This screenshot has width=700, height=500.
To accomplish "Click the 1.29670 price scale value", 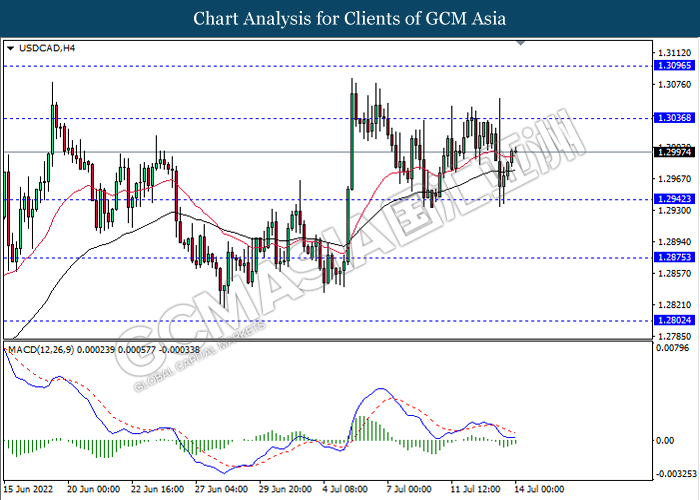I will pyautogui.click(x=675, y=179).
